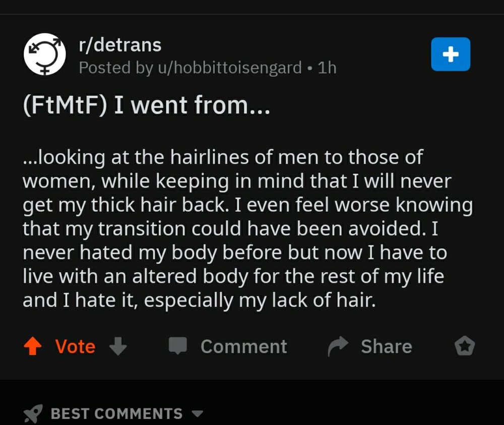
Task: Click the rocket icon beside Best Comments
Action: (x=33, y=414)
